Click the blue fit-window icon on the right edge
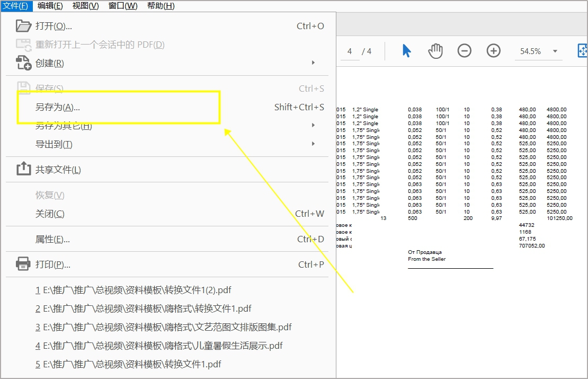Viewport: 588px width, 379px height. pos(583,50)
